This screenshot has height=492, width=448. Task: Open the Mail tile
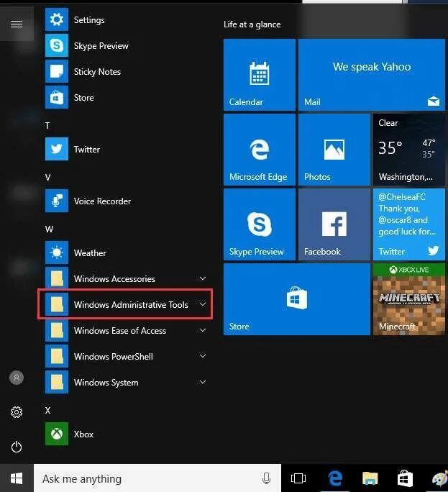click(372, 75)
